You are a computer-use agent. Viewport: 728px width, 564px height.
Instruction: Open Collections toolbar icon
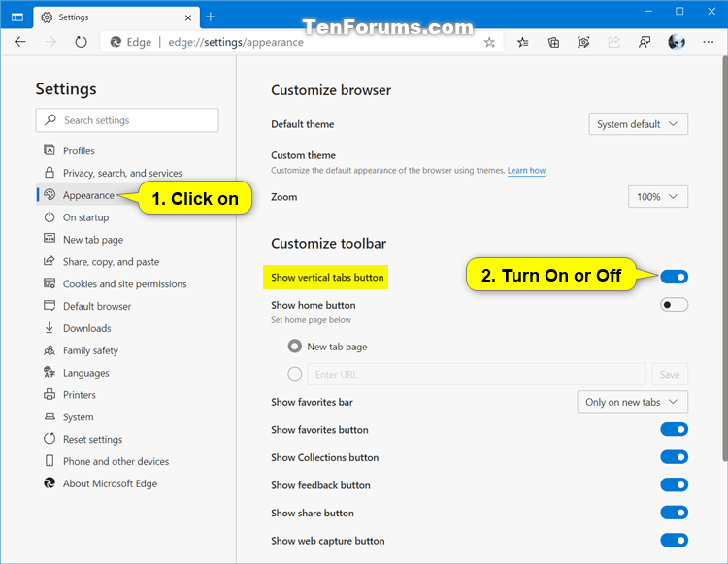click(x=553, y=43)
